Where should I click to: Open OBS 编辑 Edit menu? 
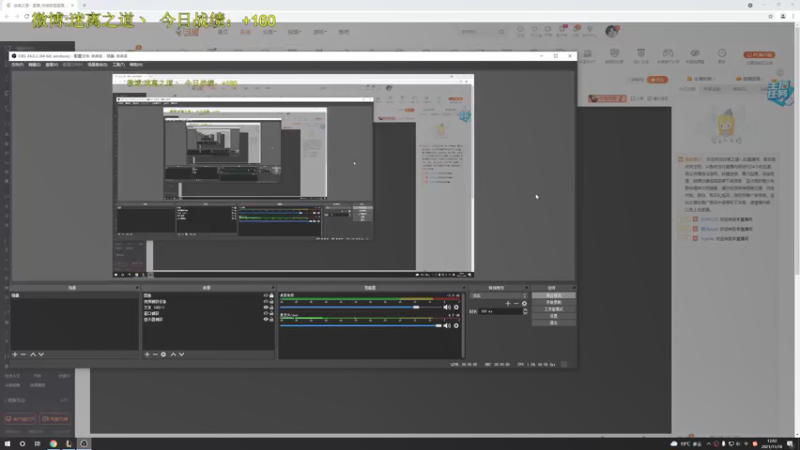pos(34,65)
